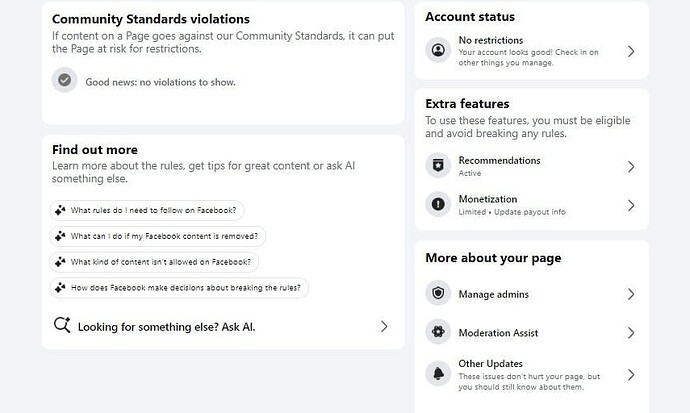Viewport: 690px width, 413px height.
Task: Expand Monetization details with the chevron
Action: (x=631, y=205)
